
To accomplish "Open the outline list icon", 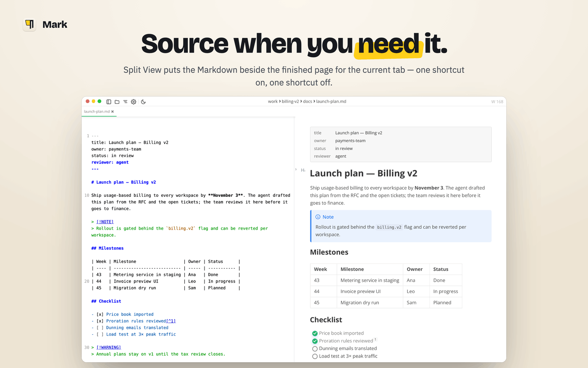I will coord(125,102).
